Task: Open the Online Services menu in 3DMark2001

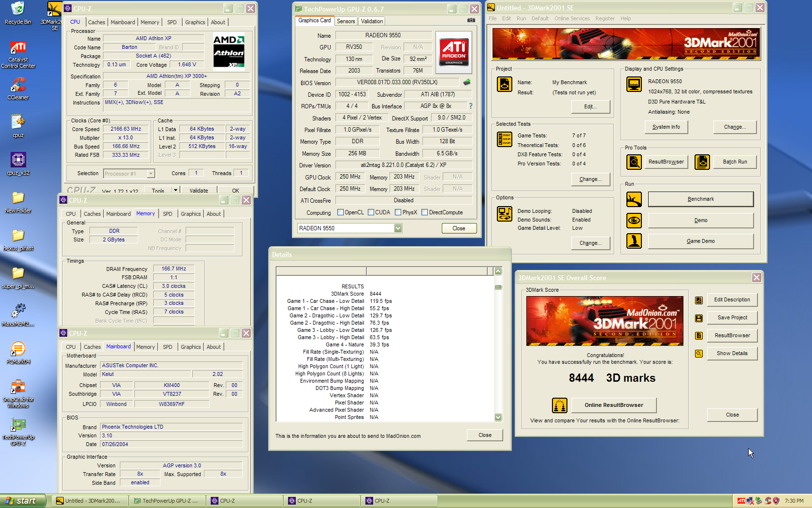Action: tap(572, 18)
